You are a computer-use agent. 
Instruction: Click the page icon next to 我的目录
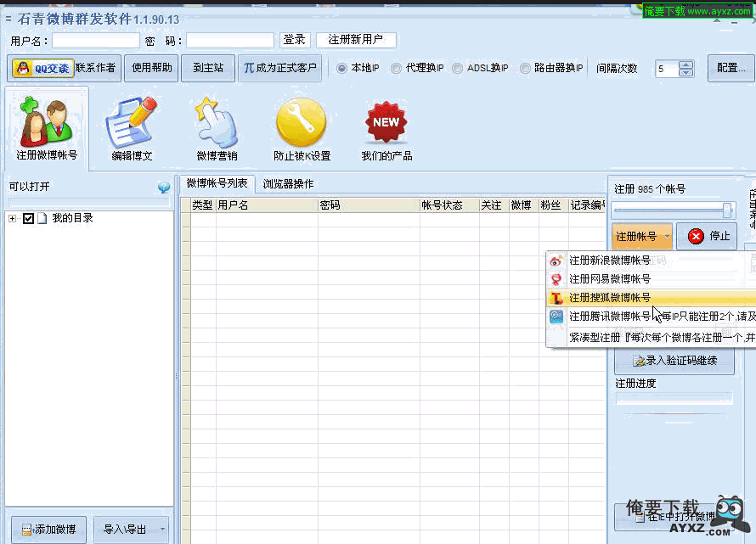click(x=42, y=218)
